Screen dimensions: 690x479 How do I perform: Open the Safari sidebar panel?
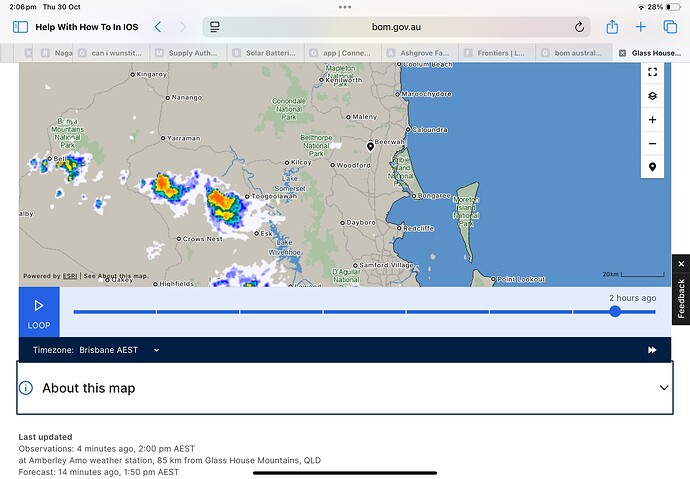pyautogui.click(x=20, y=27)
